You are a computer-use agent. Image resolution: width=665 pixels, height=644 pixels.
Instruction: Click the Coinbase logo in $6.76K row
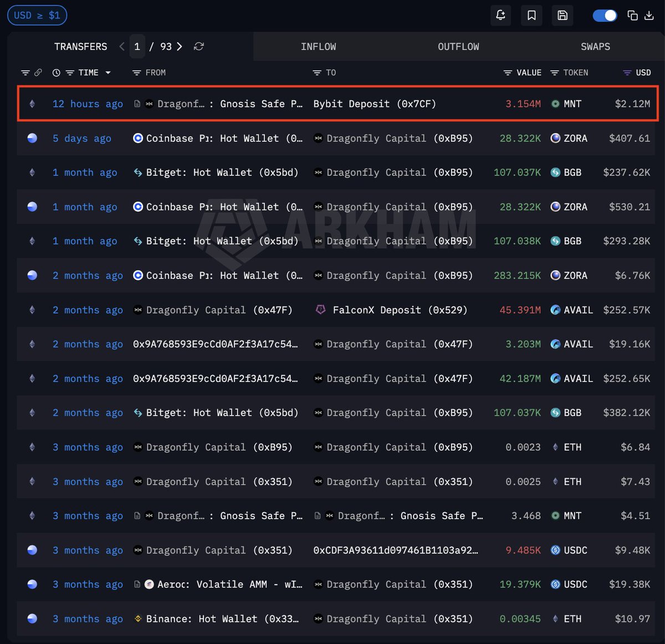(x=138, y=275)
